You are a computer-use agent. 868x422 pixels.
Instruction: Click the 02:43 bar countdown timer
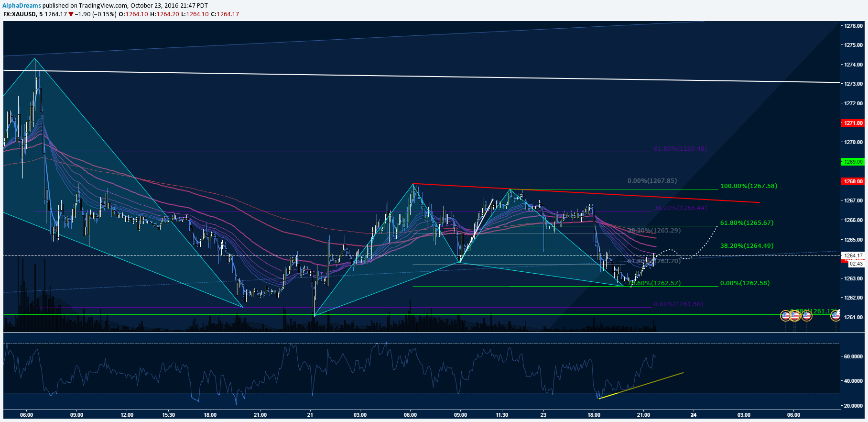(856, 264)
